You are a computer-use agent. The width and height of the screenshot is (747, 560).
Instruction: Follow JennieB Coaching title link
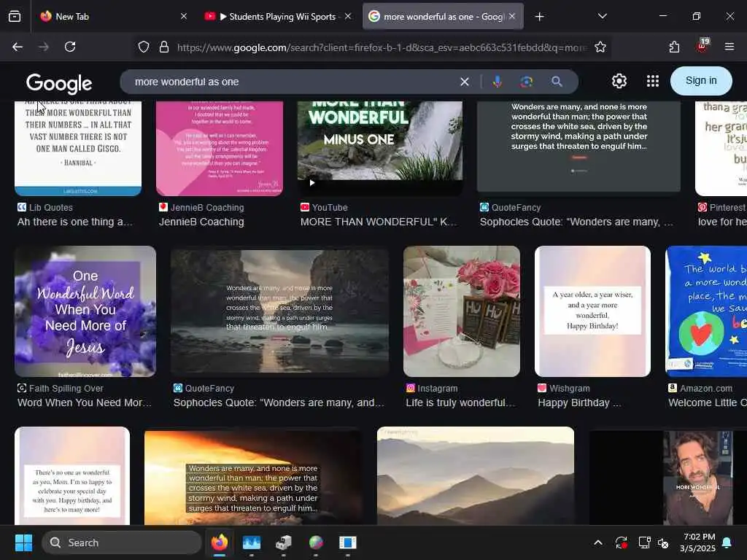point(201,222)
